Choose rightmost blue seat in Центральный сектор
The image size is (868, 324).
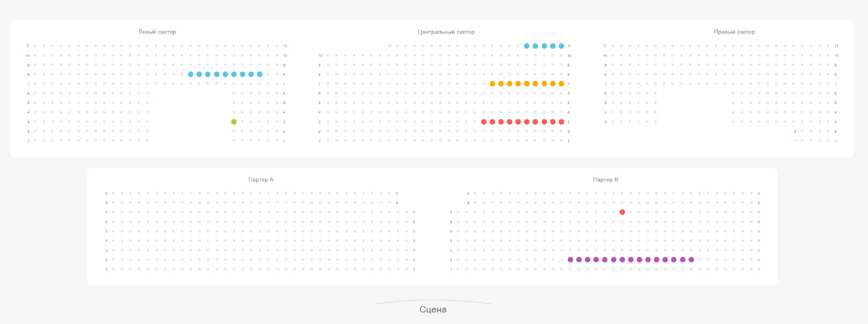coord(562,46)
